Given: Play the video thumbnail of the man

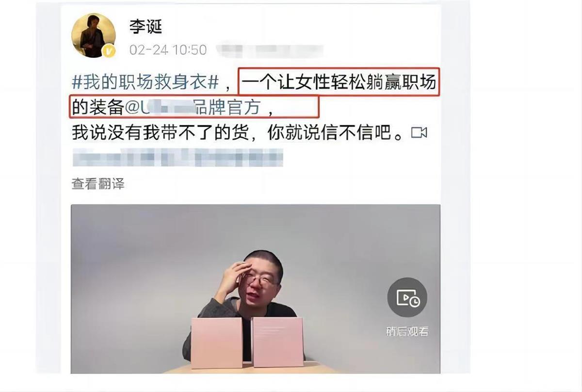Looking at the screenshot, I should tap(256, 289).
